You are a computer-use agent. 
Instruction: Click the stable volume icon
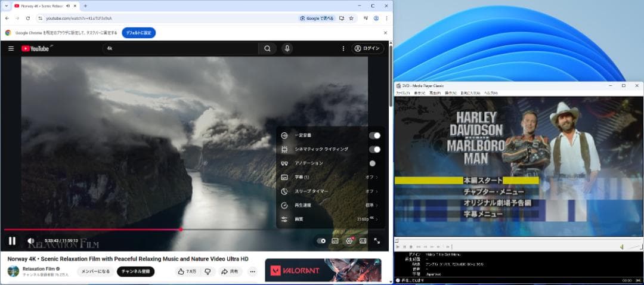[x=284, y=135]
